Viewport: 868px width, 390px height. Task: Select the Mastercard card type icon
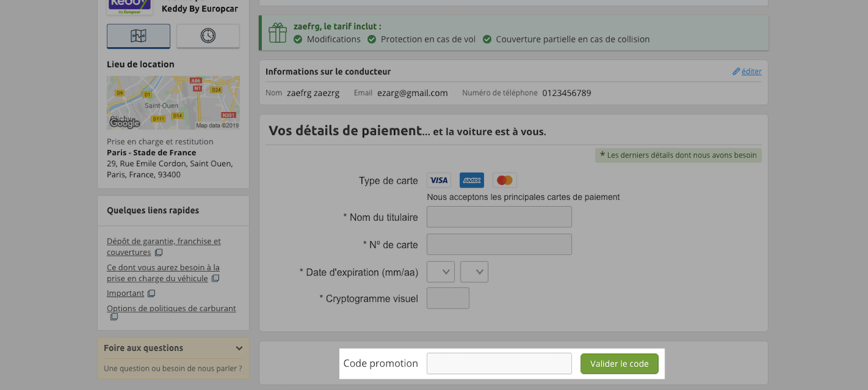click(x=504, y=180)
